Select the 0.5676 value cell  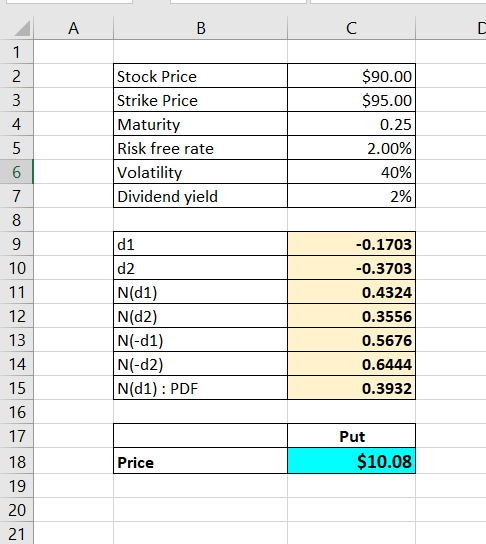351,340
